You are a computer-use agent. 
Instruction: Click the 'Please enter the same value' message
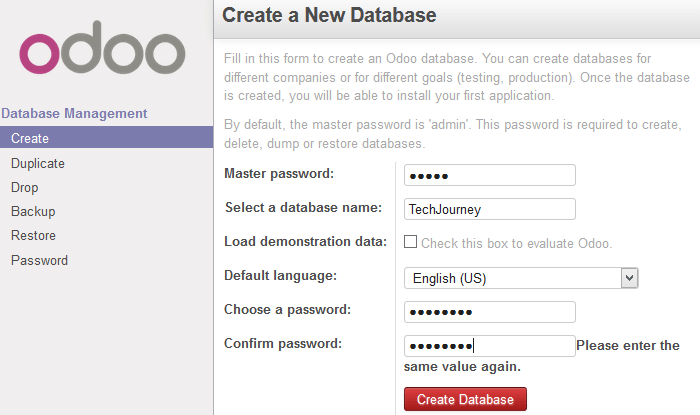(x=542, y=356)
